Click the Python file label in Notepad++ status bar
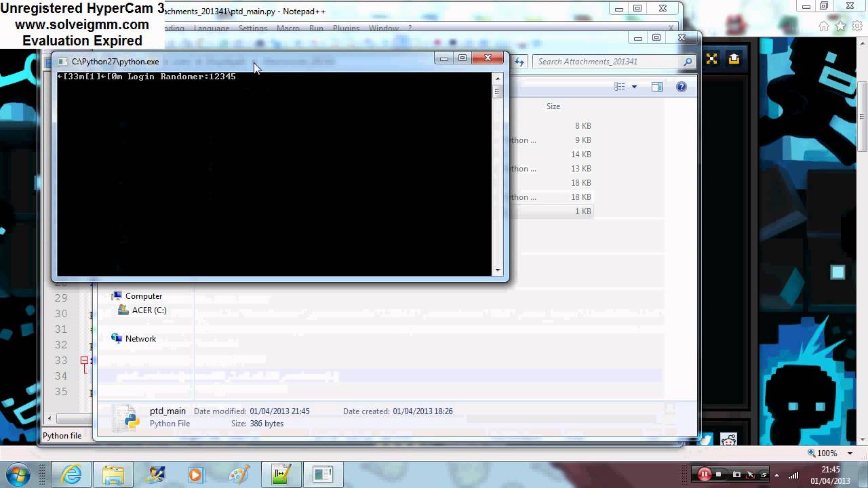 [x=62, y=436]
